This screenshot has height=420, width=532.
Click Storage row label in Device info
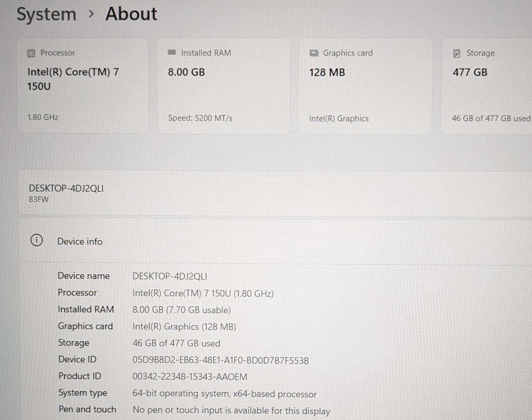[x=74, y=343]
